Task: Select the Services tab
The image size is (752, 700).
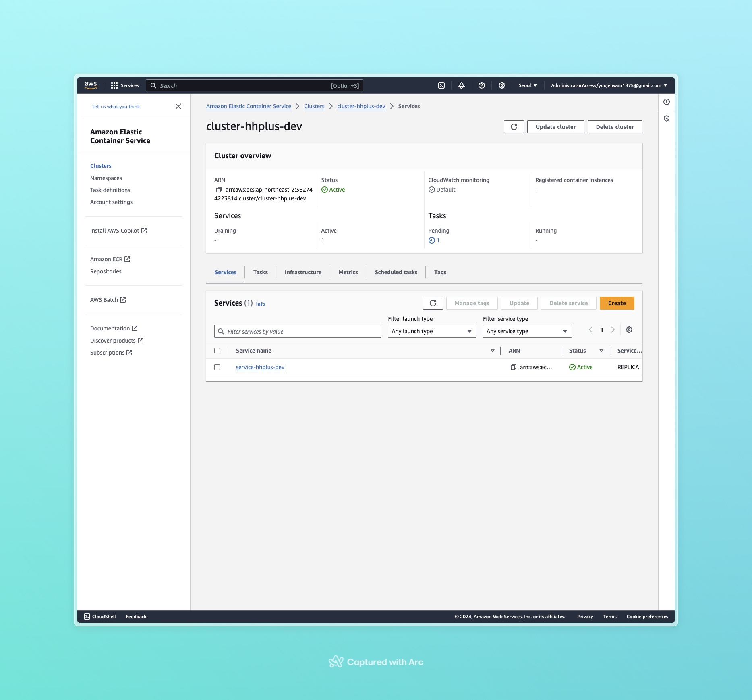Action: pyautogui.click(x=226, y=272)
